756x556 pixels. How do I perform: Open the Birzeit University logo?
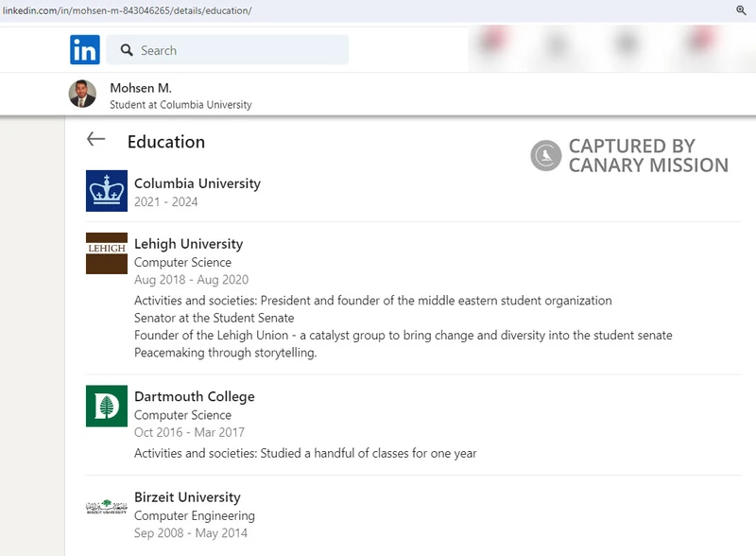pyautogui.click(x=107, y=507)
